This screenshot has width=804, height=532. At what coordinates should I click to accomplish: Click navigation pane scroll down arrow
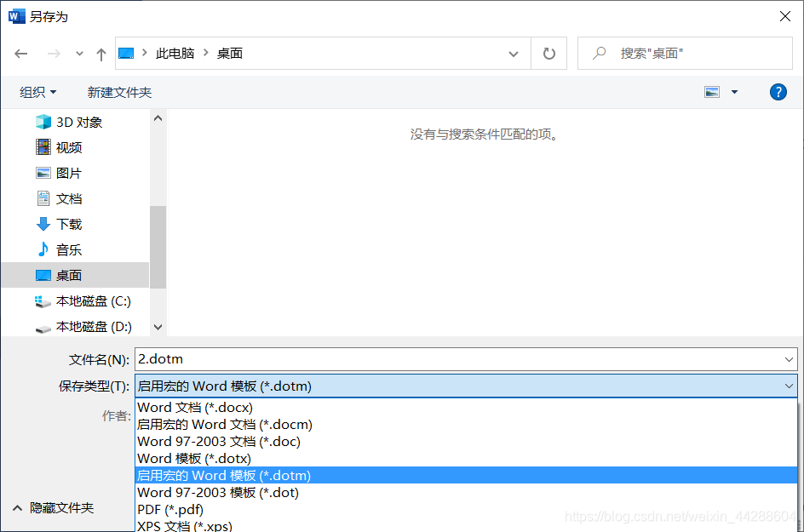coord(158,327)
